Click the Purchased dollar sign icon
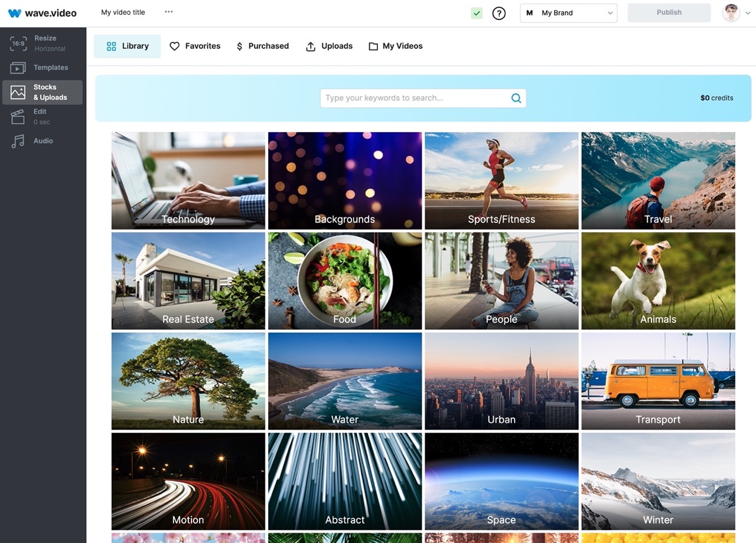756x543 pixels. point(239,46)
